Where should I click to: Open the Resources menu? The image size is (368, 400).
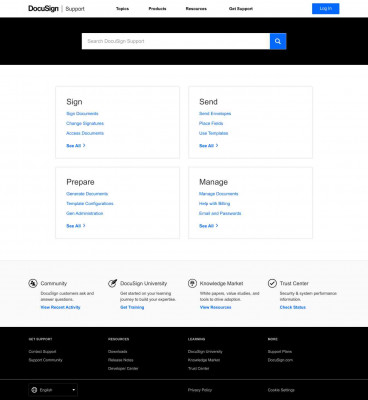point(196,9)
